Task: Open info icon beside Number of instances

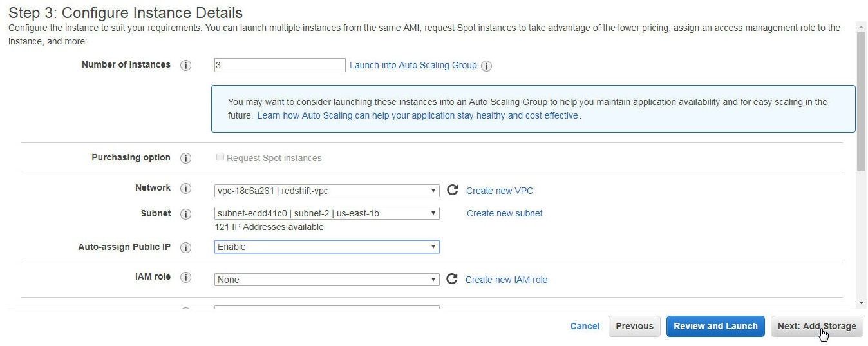Action: [186, 66]
